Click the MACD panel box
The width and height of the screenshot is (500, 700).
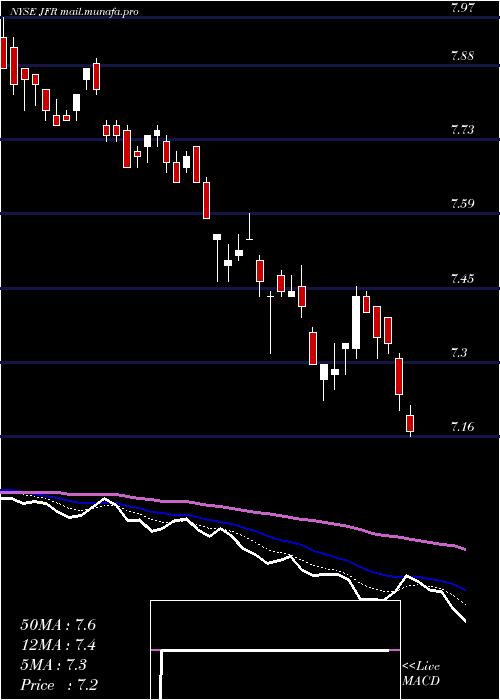(275, 650)
